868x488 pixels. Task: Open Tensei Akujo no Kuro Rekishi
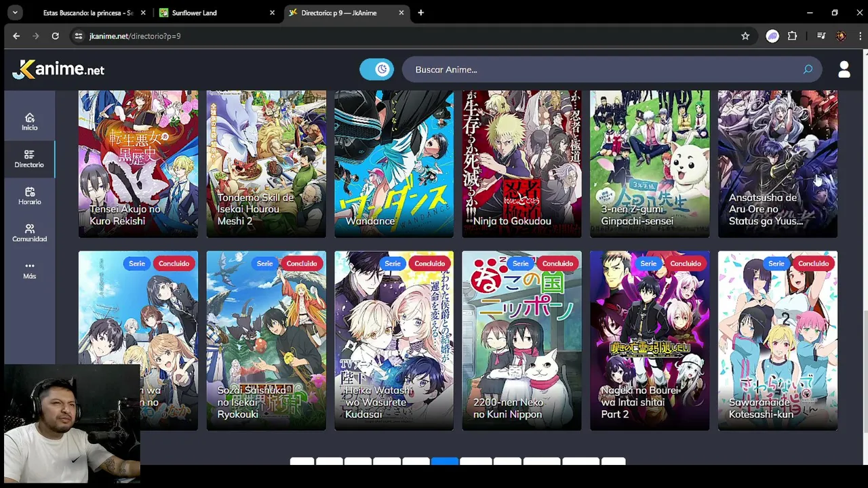click(x=138, y=163)
